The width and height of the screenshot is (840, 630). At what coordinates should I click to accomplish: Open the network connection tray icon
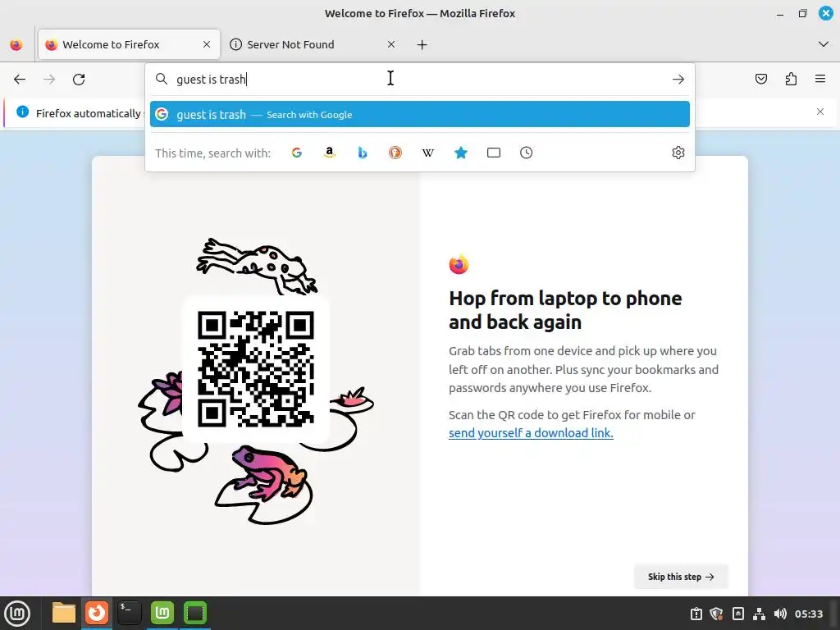[759, 614]
